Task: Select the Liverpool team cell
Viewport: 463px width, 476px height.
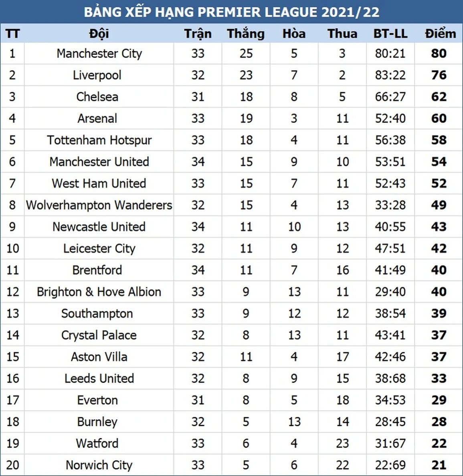Action: pyautogui.click(x=97, y=75)
